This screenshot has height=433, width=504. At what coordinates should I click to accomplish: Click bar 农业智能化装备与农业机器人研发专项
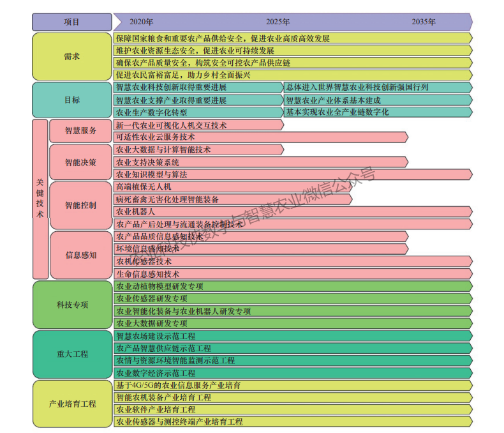tap(293, 311)
